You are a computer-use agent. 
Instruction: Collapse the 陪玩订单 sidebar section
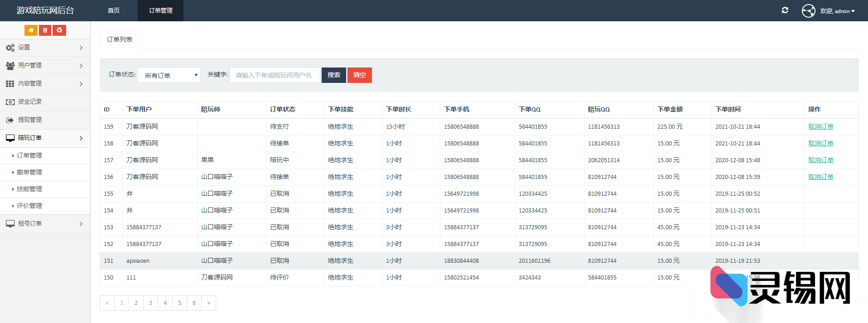click(45, 138)
